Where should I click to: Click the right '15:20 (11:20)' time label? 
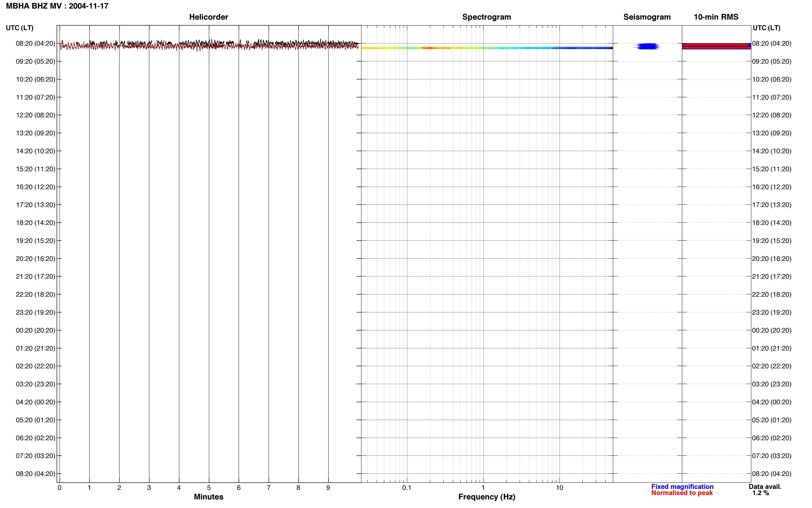tap(772, 169)
